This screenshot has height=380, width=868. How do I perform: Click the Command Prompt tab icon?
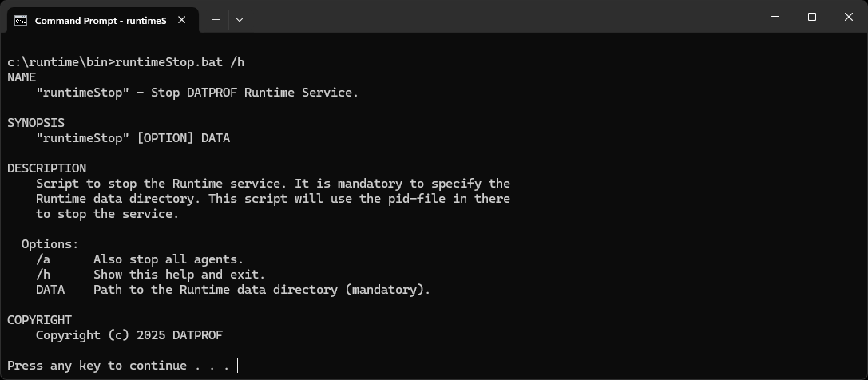coord(22,20)
